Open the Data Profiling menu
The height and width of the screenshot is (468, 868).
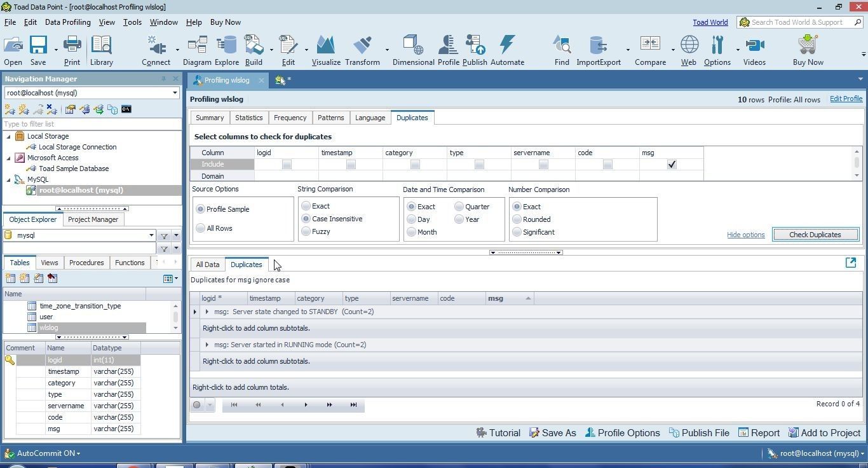pos(67,22)
